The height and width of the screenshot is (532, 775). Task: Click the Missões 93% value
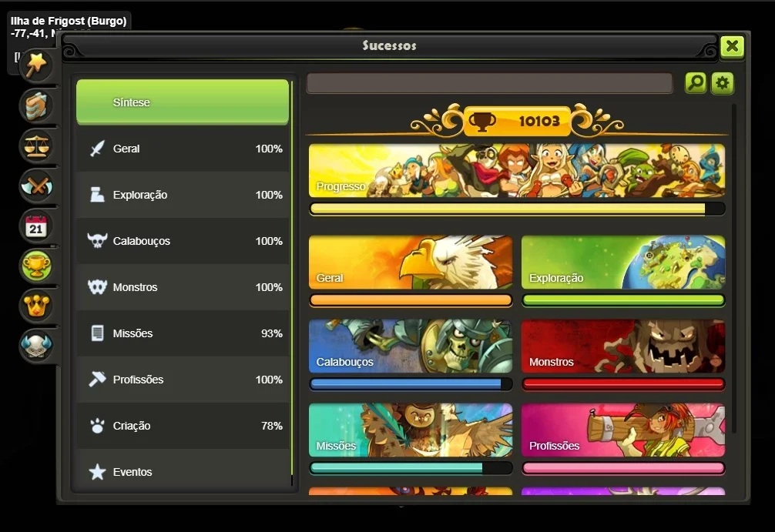272,333
